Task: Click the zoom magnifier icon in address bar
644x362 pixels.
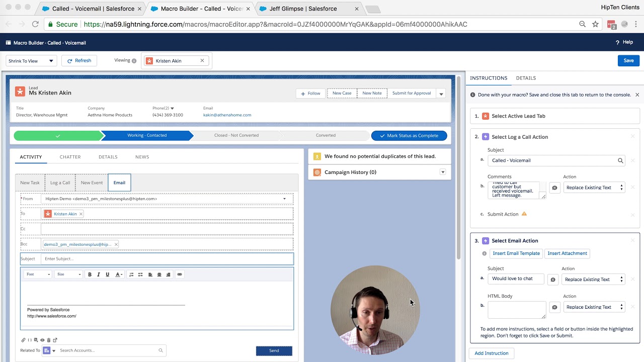Action: pos(582,24)
